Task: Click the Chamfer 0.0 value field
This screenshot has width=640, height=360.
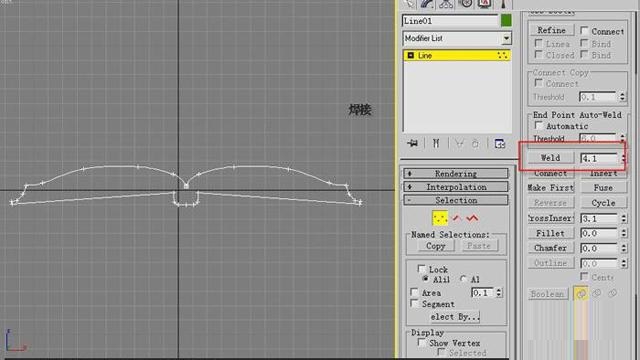Action: [599, 249]
